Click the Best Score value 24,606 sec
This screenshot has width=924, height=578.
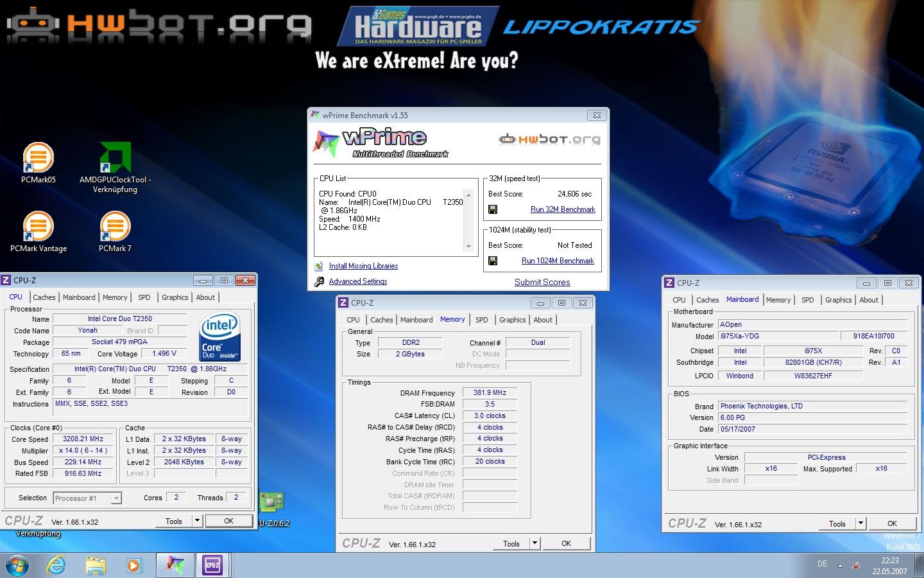(x=574, y=194)
